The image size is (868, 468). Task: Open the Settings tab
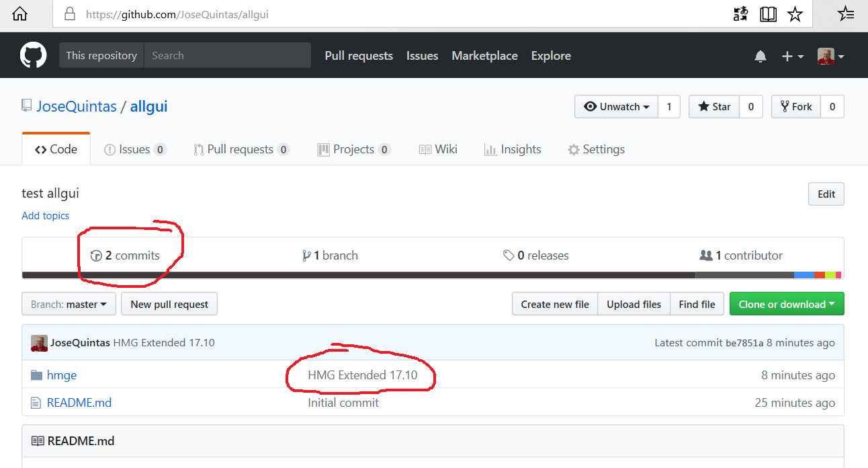click(x=596, y=149)
